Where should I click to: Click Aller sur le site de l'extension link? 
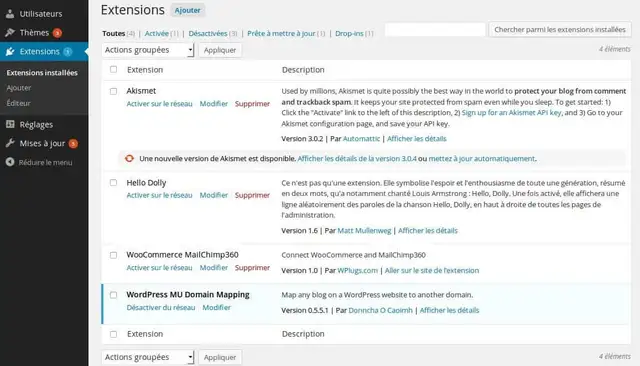click(432, 271)
